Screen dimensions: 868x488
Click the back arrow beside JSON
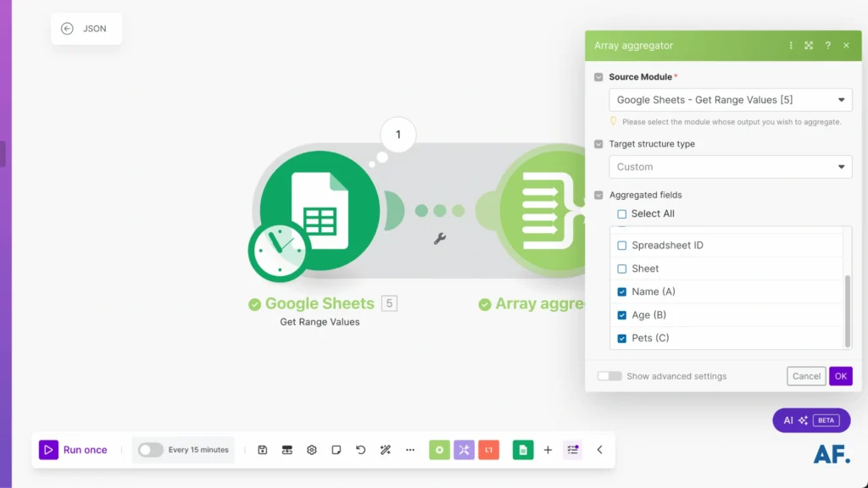coord(67,29)
